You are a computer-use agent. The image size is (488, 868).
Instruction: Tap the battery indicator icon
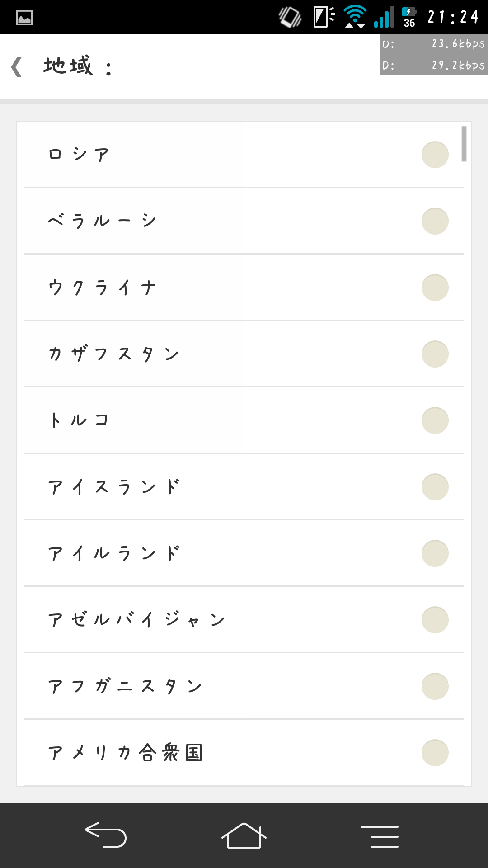409,17
